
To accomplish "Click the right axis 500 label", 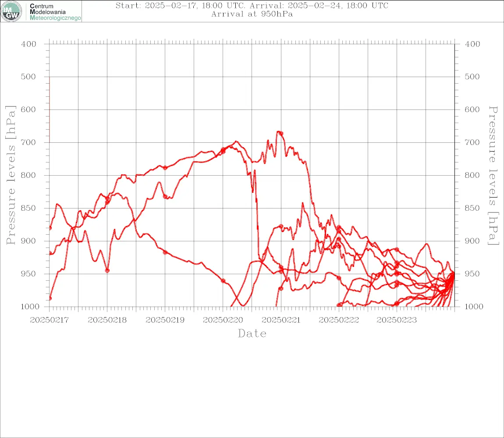I will 472,77.
